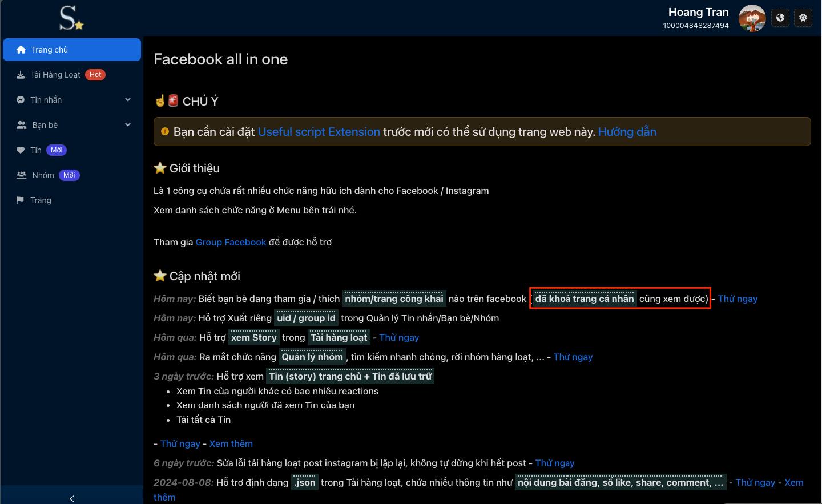Click the Tin heart icon

21,150
